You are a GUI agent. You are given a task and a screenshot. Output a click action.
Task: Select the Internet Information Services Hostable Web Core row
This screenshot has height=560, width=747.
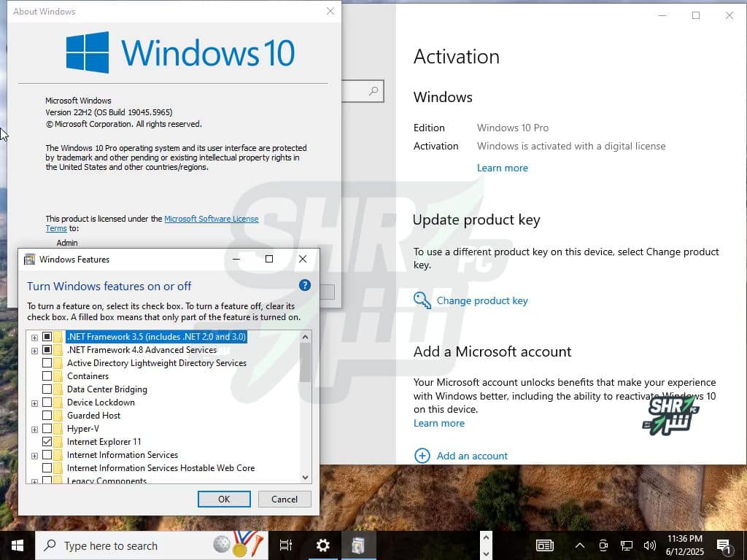click(161, 468)
